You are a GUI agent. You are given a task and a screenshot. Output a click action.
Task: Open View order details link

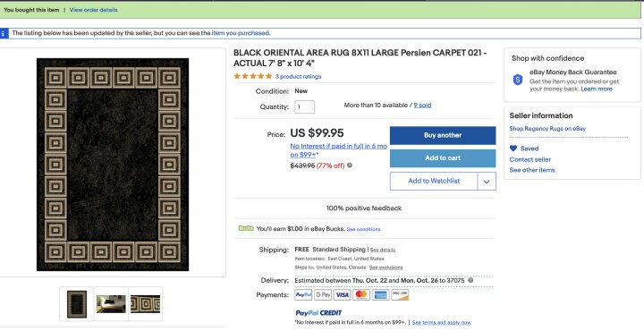tap(93, 10)
